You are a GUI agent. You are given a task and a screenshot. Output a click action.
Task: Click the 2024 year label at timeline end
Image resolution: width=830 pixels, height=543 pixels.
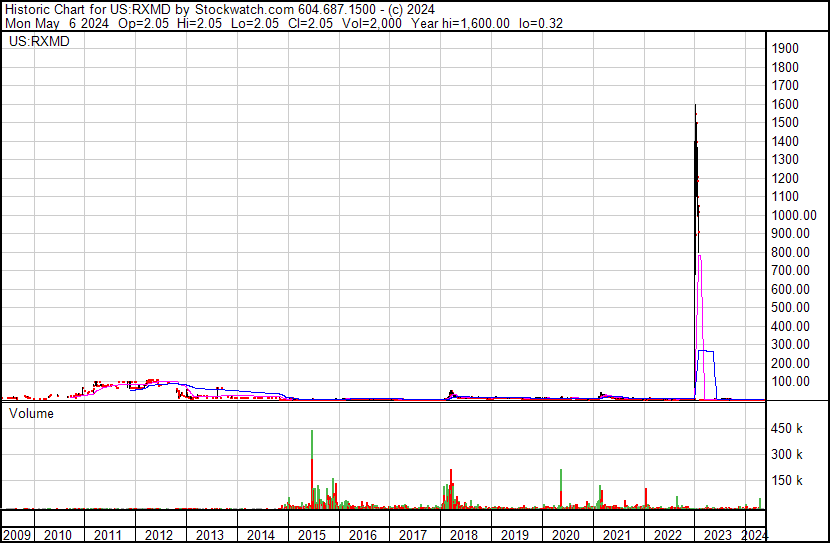click(755, 535)
